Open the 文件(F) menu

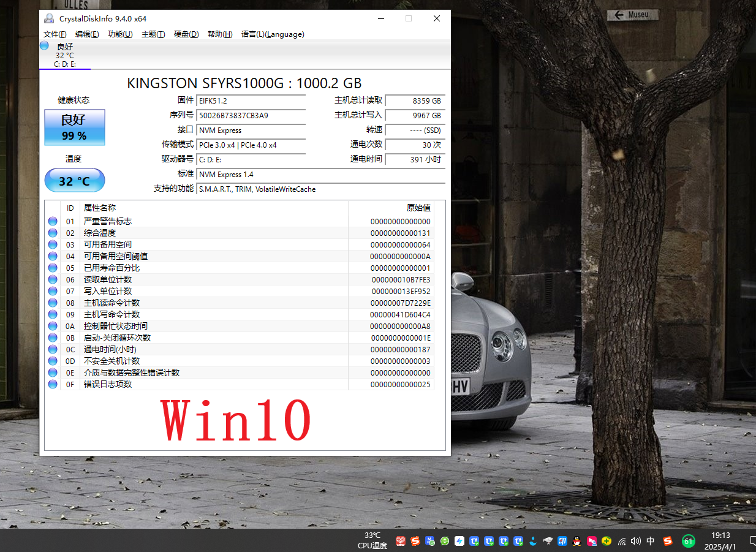coord(55,34)
